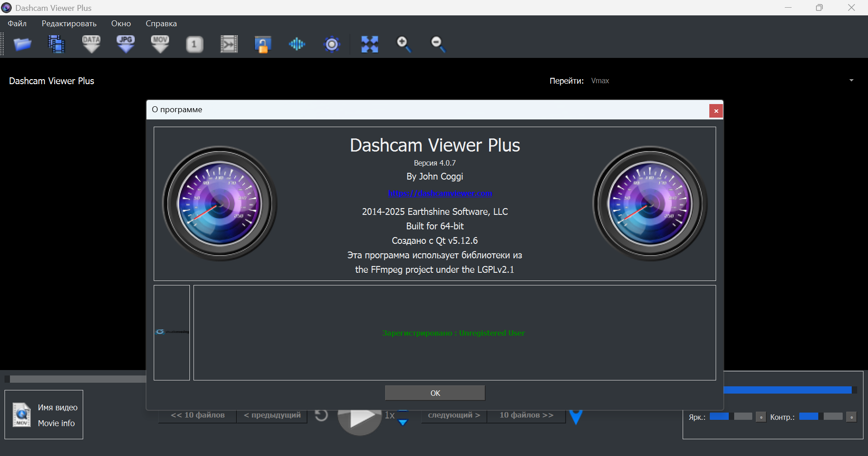The height and width of the screenshot is (456, 868).
Task: Click the small logo left of registration text
Action: [x=172, y=332]
